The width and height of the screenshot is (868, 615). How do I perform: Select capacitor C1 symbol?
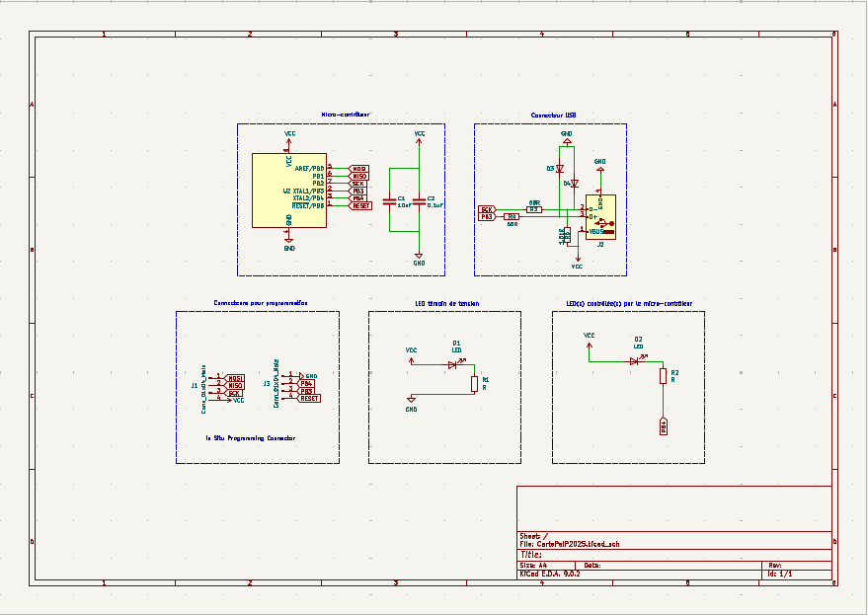click(x=390, y=200)
